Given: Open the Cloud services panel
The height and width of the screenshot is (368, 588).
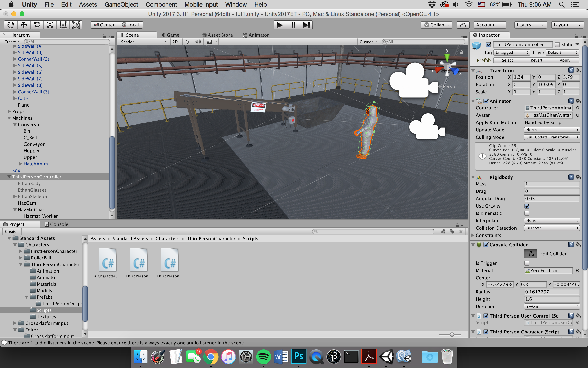Looking at the screenshot, I should coord(463,25).
